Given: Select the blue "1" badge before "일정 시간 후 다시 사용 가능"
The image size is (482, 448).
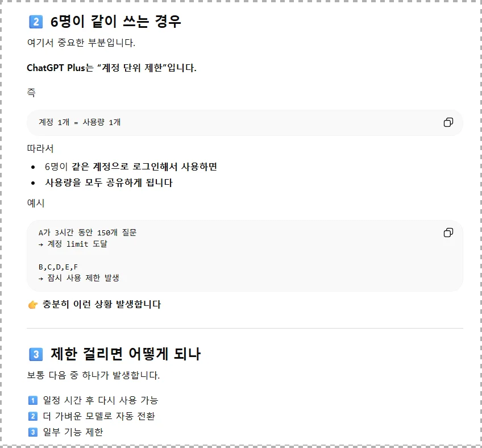Looking at the screenshot, I should 33,400.
